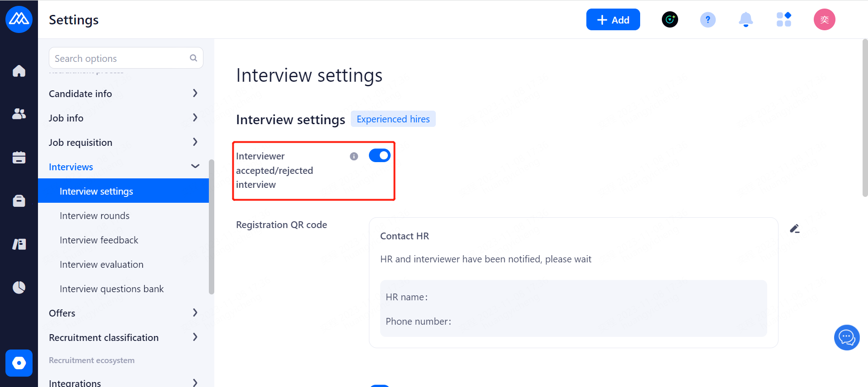This screenshot has height=387, width=868.
Task: Toggle the Interviewer accepted/rejected interview switch
Action: pos(379,155)
